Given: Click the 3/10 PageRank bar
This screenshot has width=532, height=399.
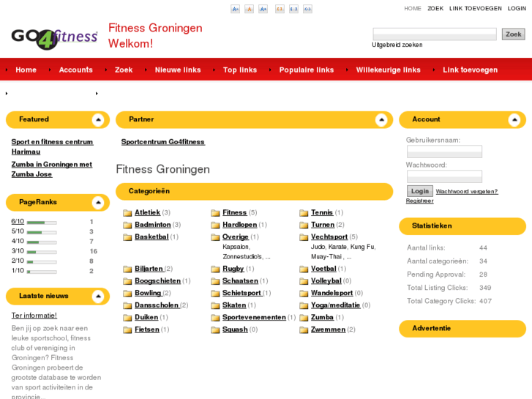Looking at the screenshot, I should (x=42, y=253).
